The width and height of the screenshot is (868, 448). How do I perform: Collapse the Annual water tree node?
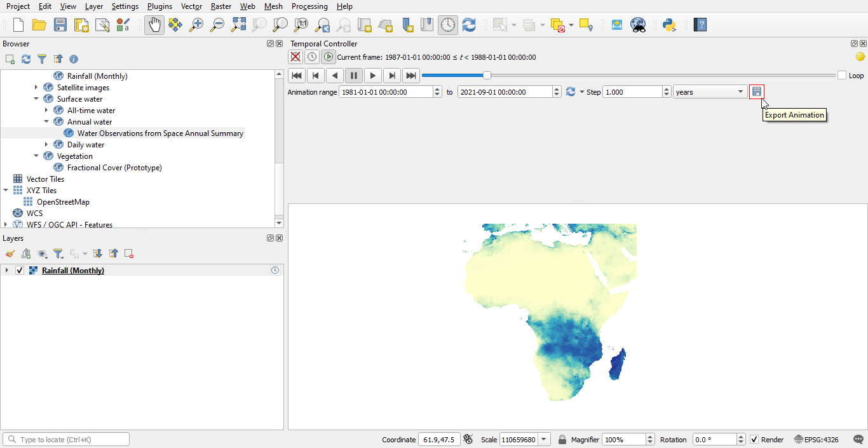46,121
